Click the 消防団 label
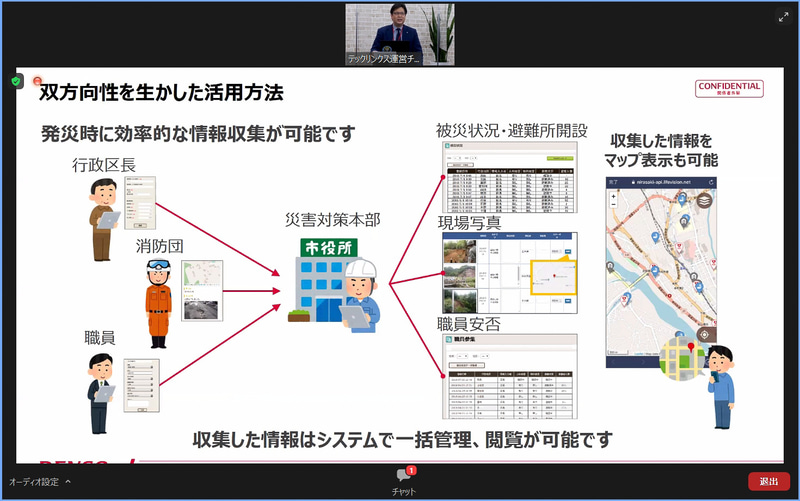 pos(159,246)
